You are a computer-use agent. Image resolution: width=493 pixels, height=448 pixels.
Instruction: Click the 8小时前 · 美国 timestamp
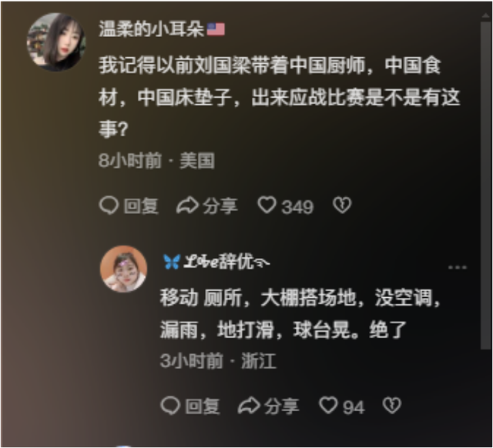click(x=156, y=161)
